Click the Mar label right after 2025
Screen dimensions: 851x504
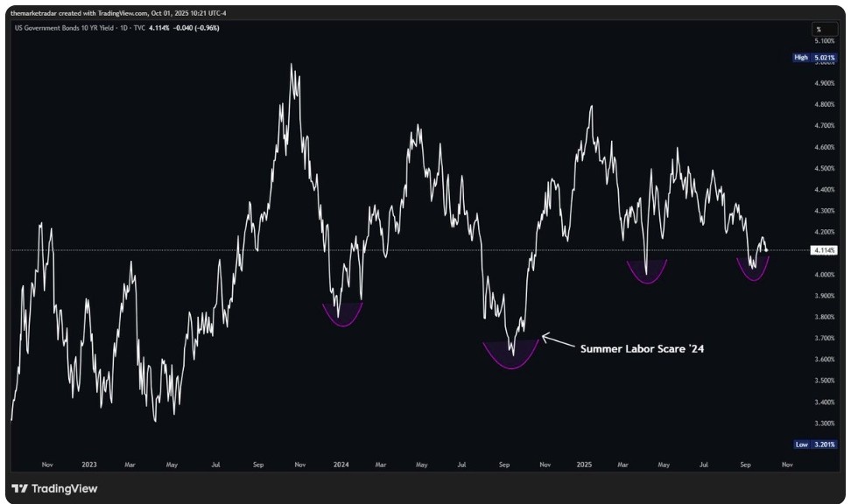click(622, 465)
